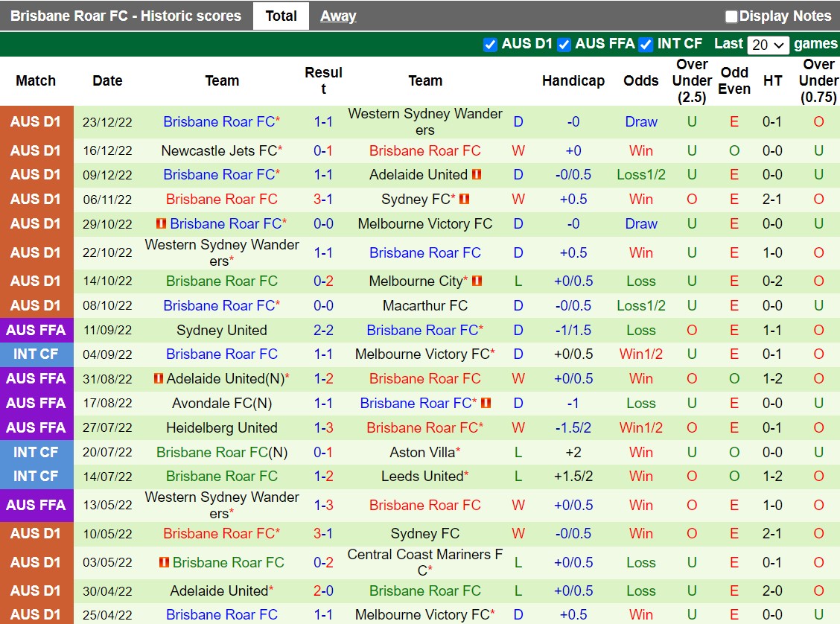Uncheck the INT CF filter checkbox
Screen dimensions: 840x624
(x=645, y=45)
